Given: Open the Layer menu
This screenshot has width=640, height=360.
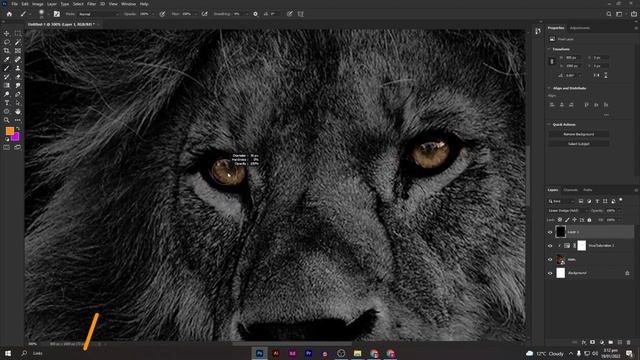Looking at the screenshot, I should pos(52,4).
